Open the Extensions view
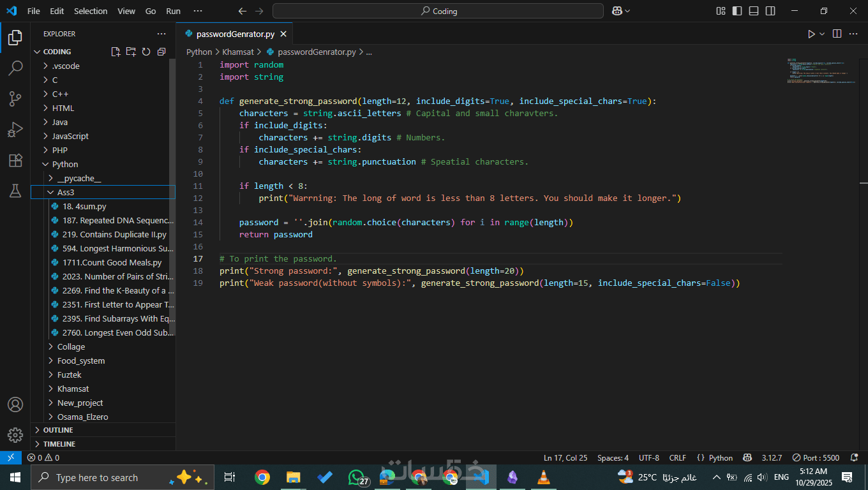Screen dimensions: 868x490 coord(15,160)
